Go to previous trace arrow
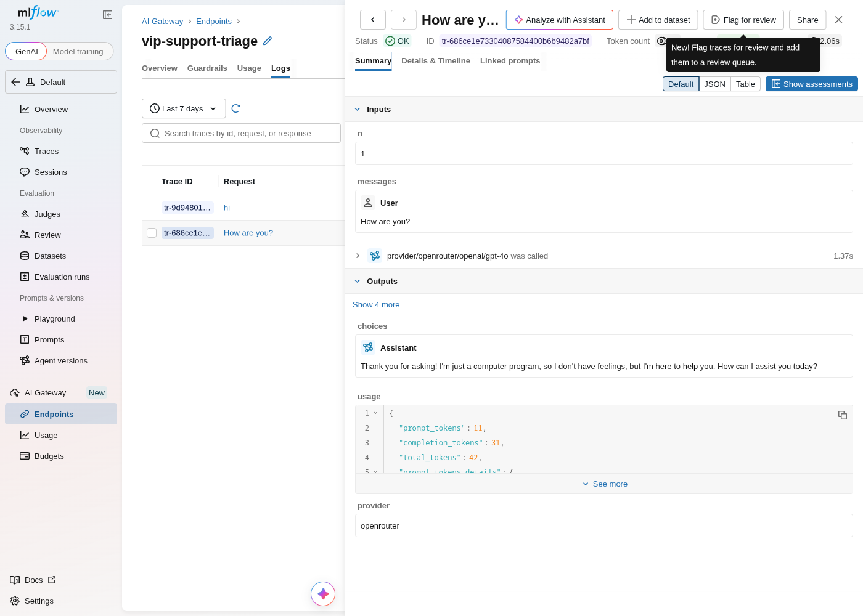863x616 pixels. pos(373,20)
